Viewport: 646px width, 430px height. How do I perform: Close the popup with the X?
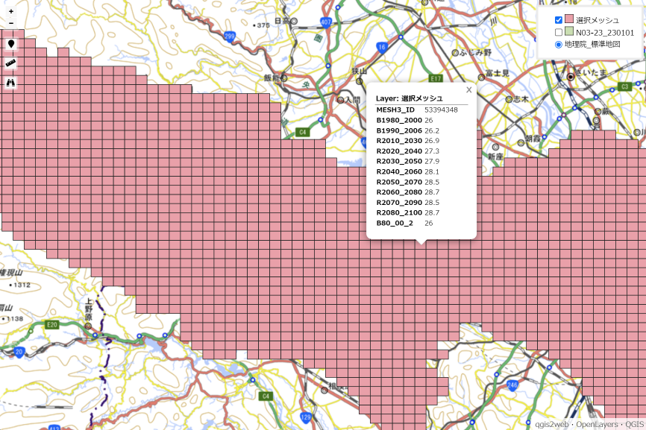[468, 90]
